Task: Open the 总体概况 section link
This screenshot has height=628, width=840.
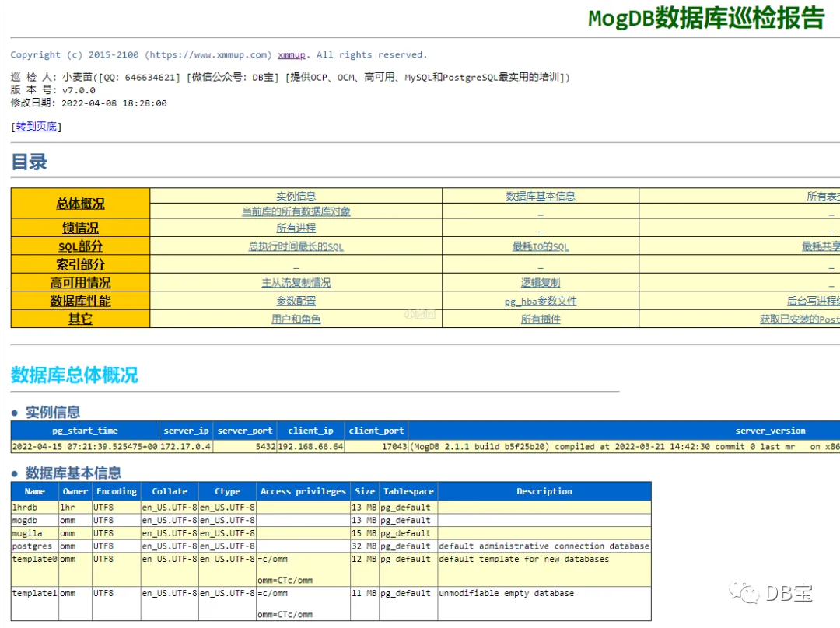Action: (x=80, y=204)
